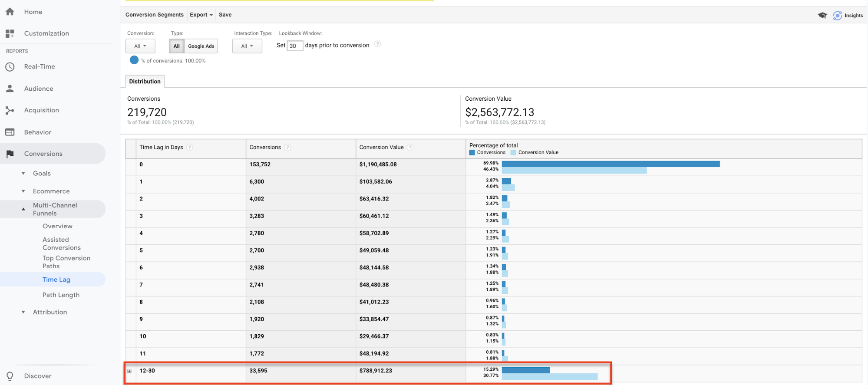Click the Behavior window icon
This screenshot has width=868, height=385.
pyautogui.click(x=10, y=132)
